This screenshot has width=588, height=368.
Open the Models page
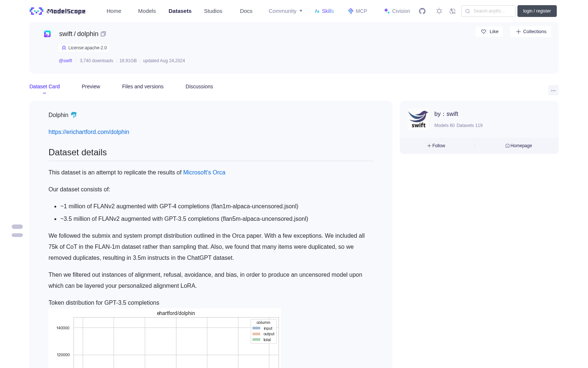(x=147, y=11)
